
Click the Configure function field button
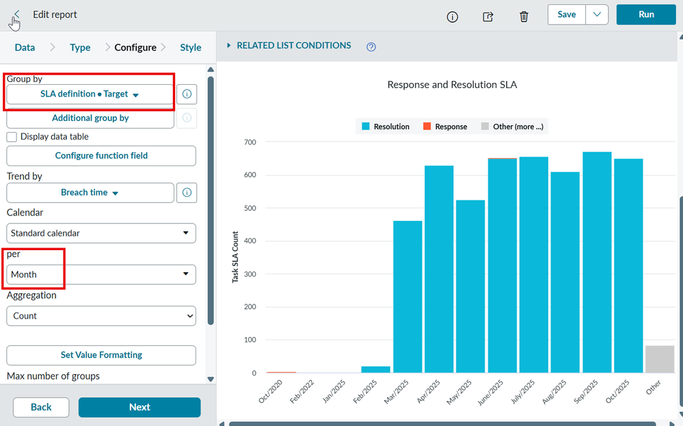tap(101, 156)
